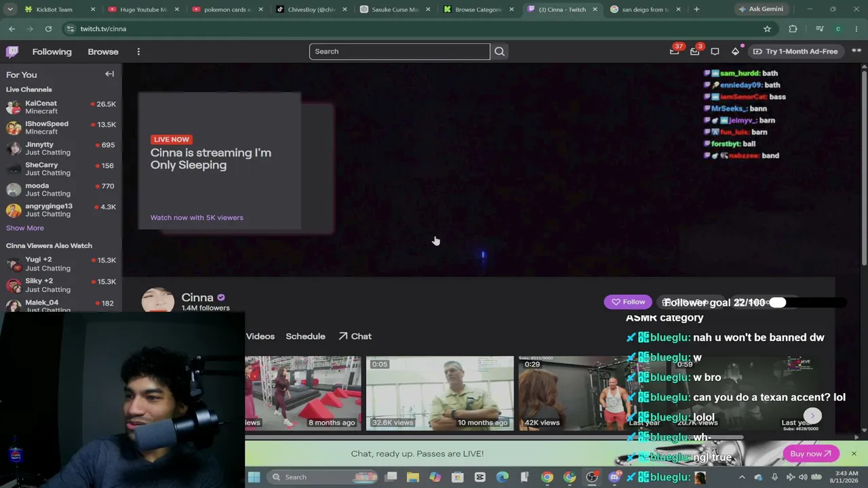Open Chrome extensions puzzle icon
This screenshot has height=488, width=868.
pyautogui.click(x=793, y=29)
